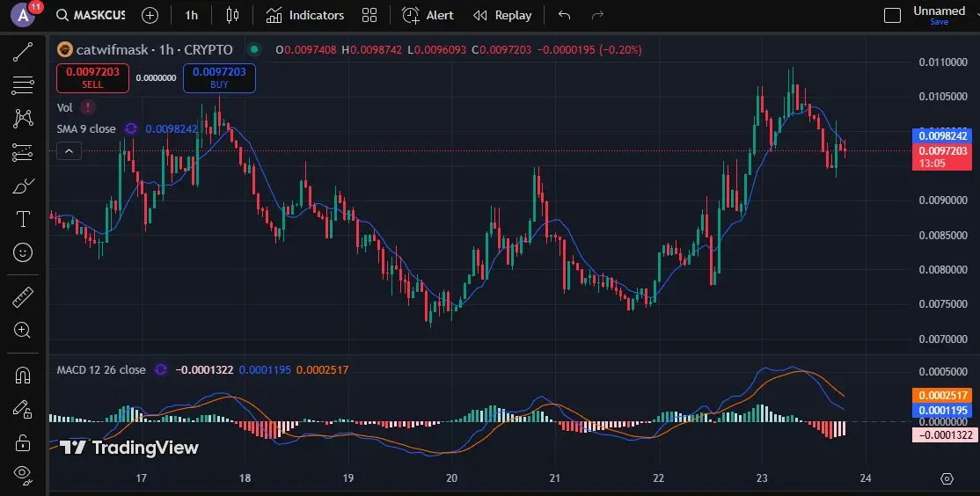This screenshot has width=980, height=496.
Task: Click the 0.0098242 SMA price label
Action: (942, 135)
